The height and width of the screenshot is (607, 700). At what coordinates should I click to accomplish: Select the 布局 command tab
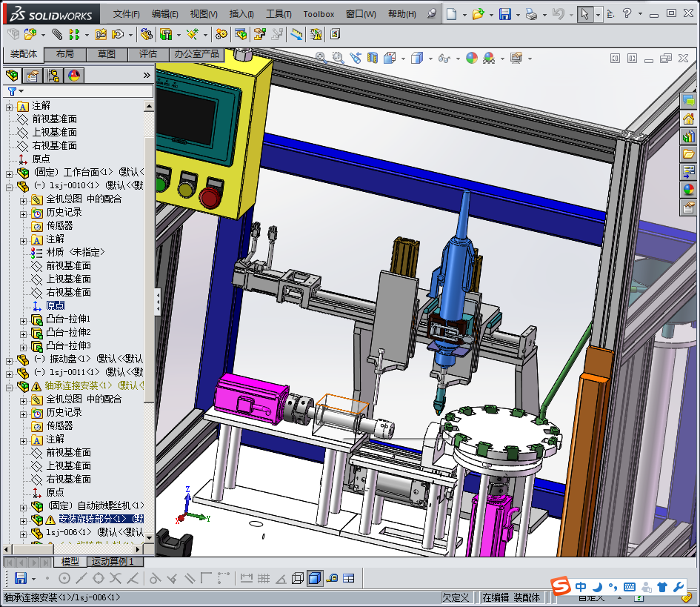(x=65, y=54)
